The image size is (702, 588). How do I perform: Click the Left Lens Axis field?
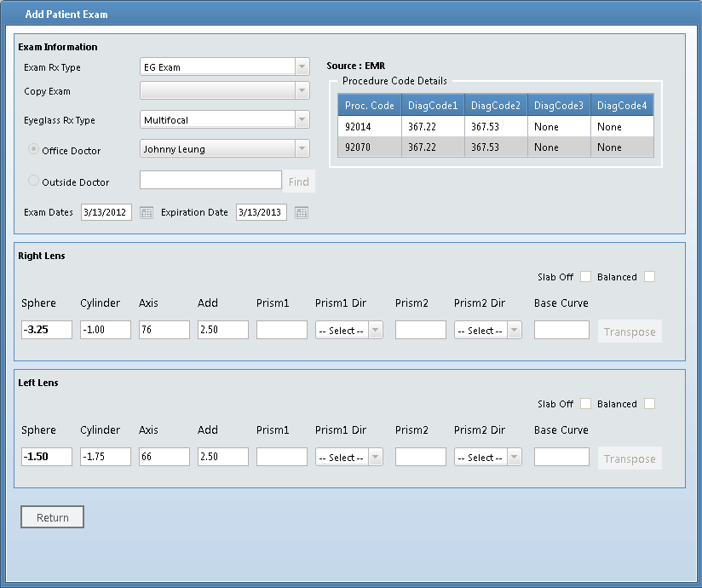click(164, 457)
